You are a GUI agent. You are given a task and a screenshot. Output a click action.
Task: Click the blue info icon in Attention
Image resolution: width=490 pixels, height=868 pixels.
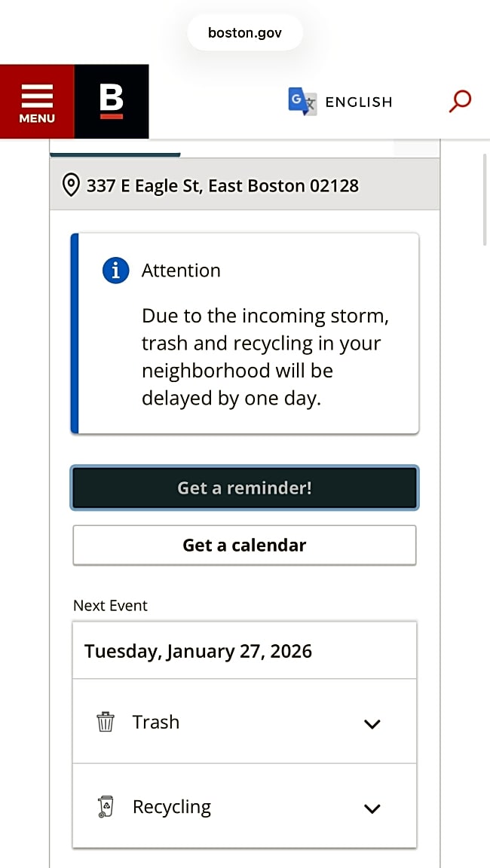coord(115,270)
